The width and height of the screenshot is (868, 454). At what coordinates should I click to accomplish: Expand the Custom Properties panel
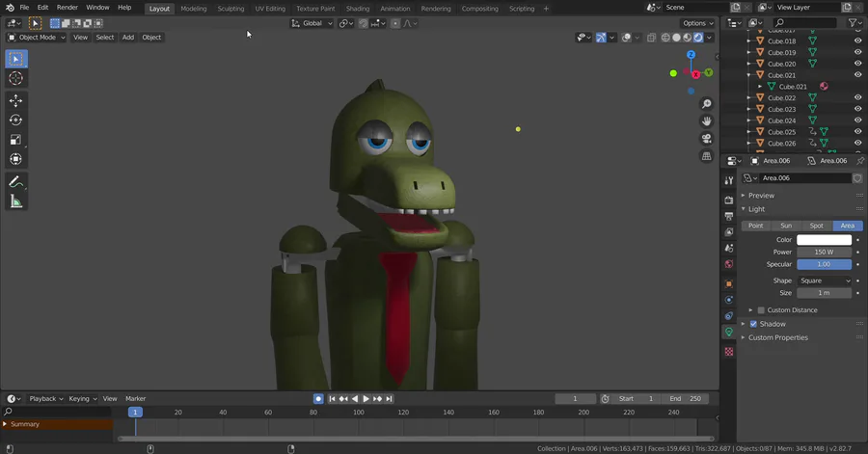coord(777,337)
